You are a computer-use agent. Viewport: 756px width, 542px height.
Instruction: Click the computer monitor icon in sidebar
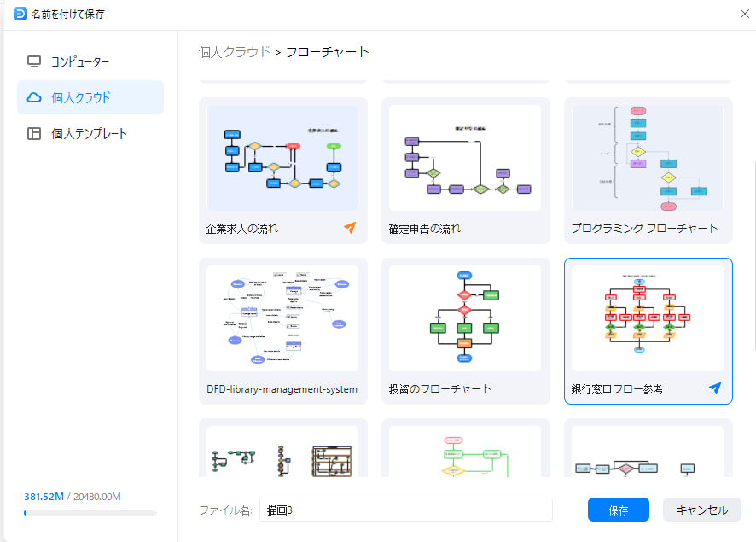[x=34, y=61]
